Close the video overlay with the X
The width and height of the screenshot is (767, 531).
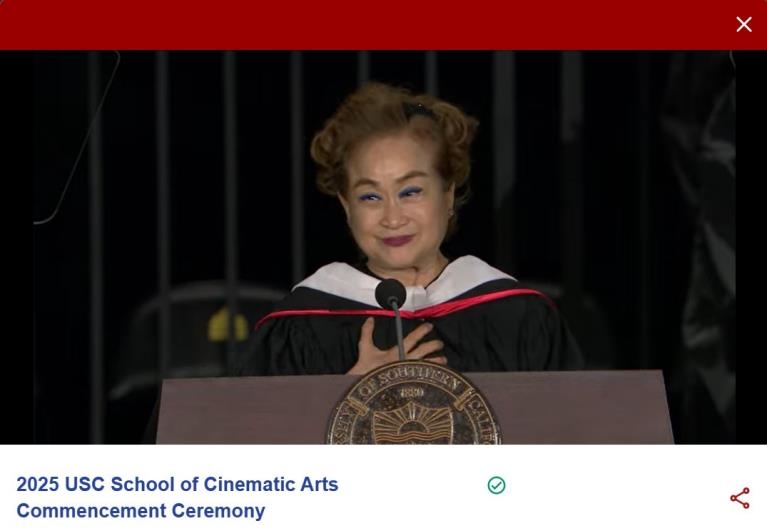[x=744, y=25]
